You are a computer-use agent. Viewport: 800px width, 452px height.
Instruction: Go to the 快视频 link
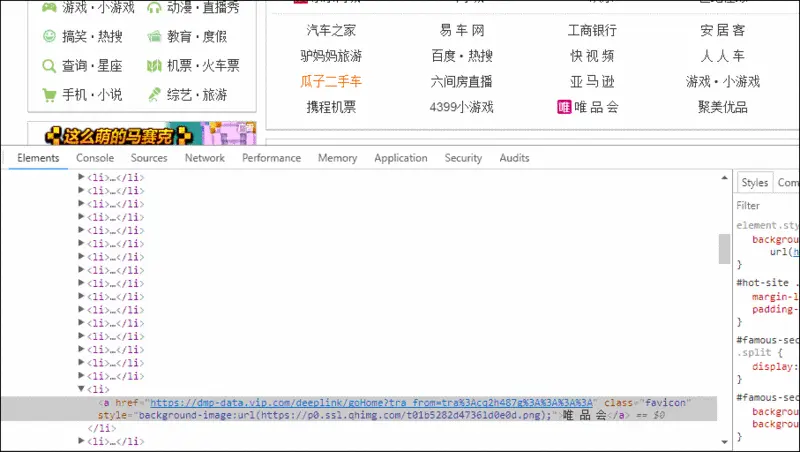point(592,56)
